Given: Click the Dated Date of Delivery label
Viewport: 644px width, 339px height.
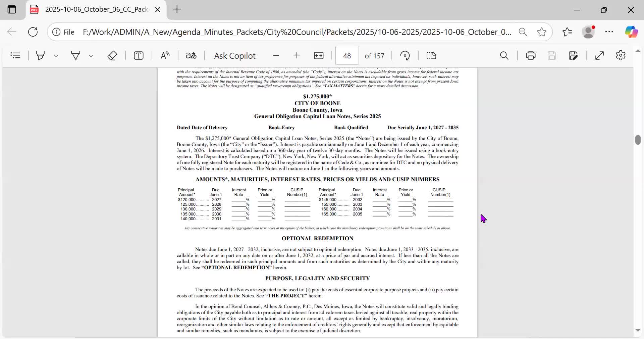Looking at the screenshot, I should pos(202,128).
